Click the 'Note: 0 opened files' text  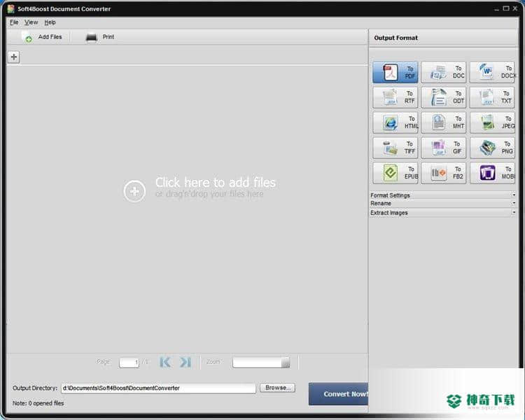click(x=38, y=403)
